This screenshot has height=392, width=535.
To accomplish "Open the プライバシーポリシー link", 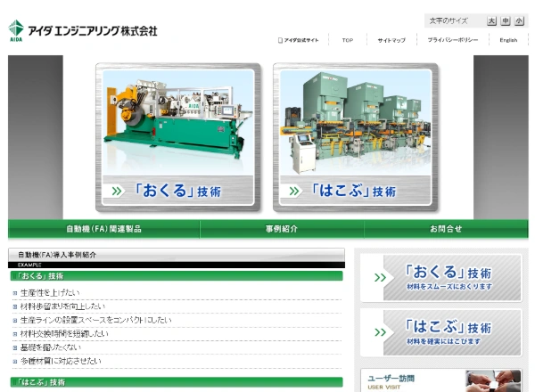I will (x=453, y=40).
